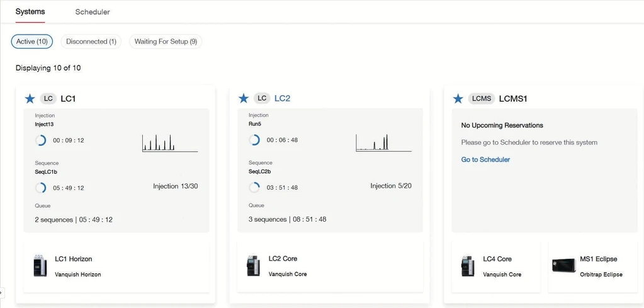Switch to the Scheduler tab
644x308 pixels.
tap(93, 12)
